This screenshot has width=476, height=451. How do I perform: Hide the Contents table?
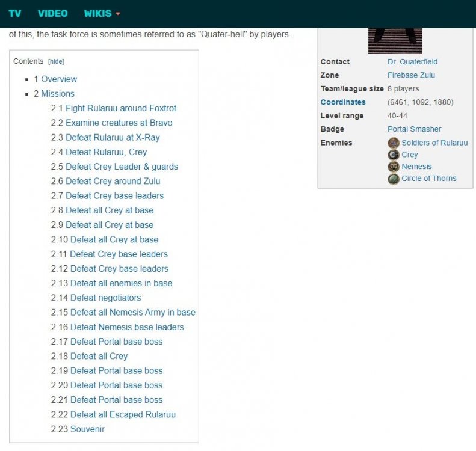(56, 61)
